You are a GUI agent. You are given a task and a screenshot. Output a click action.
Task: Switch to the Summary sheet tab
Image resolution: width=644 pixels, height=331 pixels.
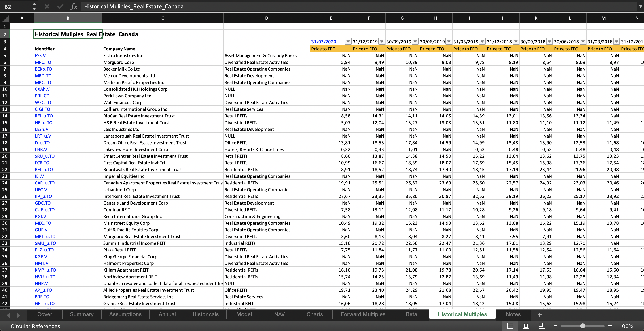(x=82, y=314)
